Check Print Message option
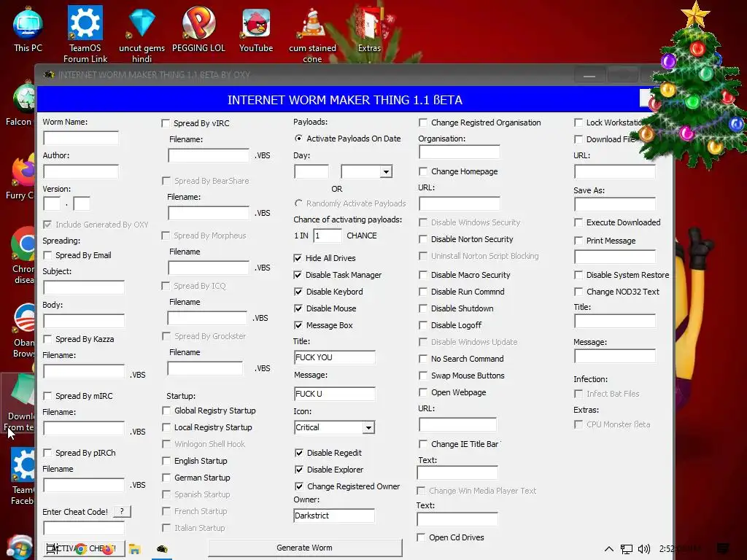747x560 pixels. [x=578, y=241]
